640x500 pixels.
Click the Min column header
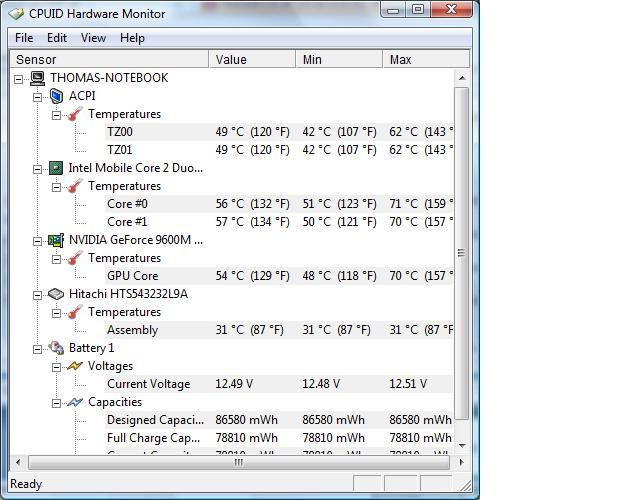[x=339, y=60]
